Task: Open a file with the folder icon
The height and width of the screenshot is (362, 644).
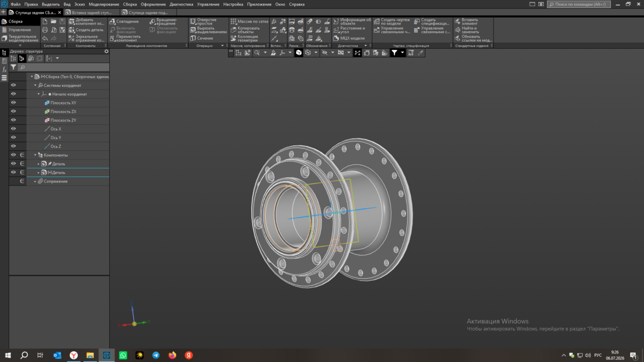Action: (54, 22)
